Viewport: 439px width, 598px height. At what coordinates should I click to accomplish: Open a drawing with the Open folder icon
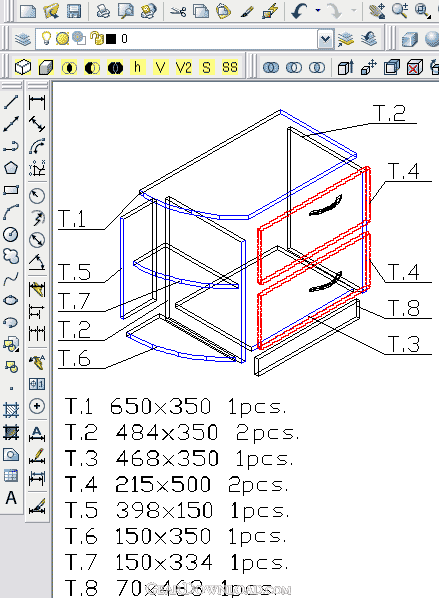pyautogui.click(x=51, y=11)
